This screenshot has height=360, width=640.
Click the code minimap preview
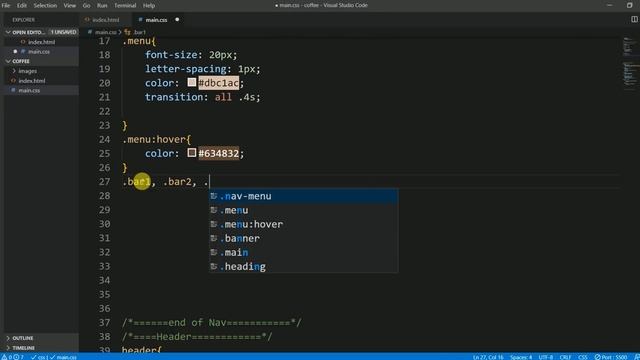tap(631, 63)
